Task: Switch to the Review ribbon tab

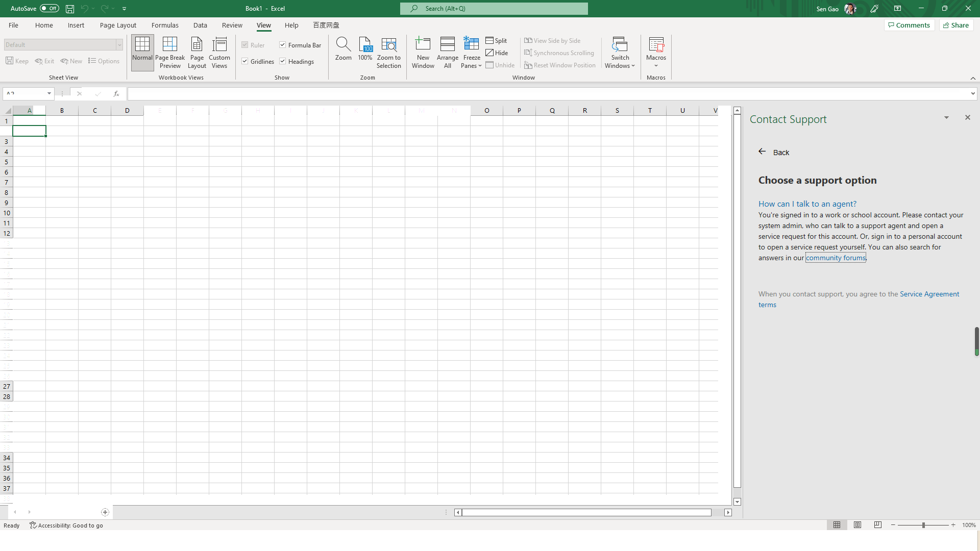Action: [x=232, y=24]
